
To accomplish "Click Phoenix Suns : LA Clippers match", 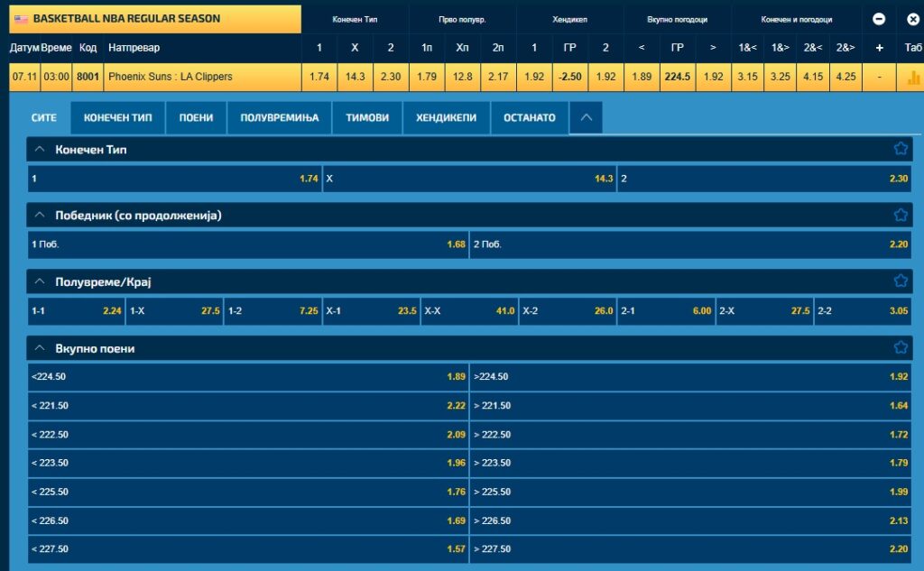I will (170, 77).
